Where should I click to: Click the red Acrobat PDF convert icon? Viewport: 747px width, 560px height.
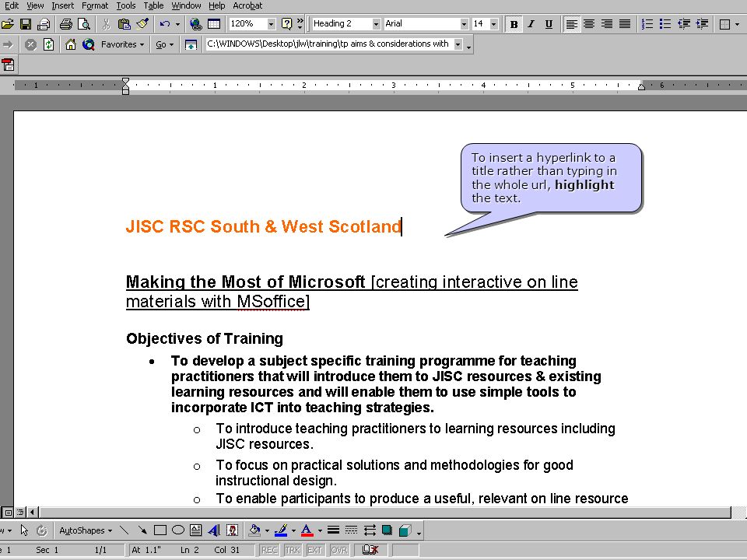point(8,65)
